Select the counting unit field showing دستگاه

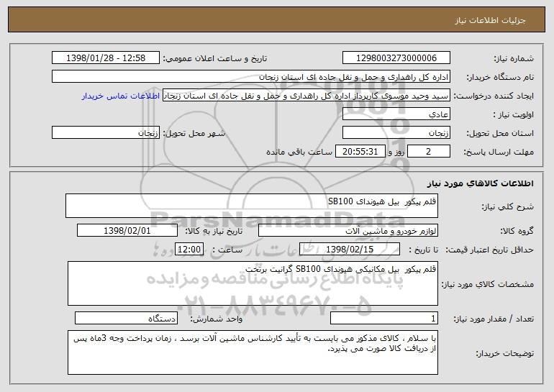click(x=126, y=319)
